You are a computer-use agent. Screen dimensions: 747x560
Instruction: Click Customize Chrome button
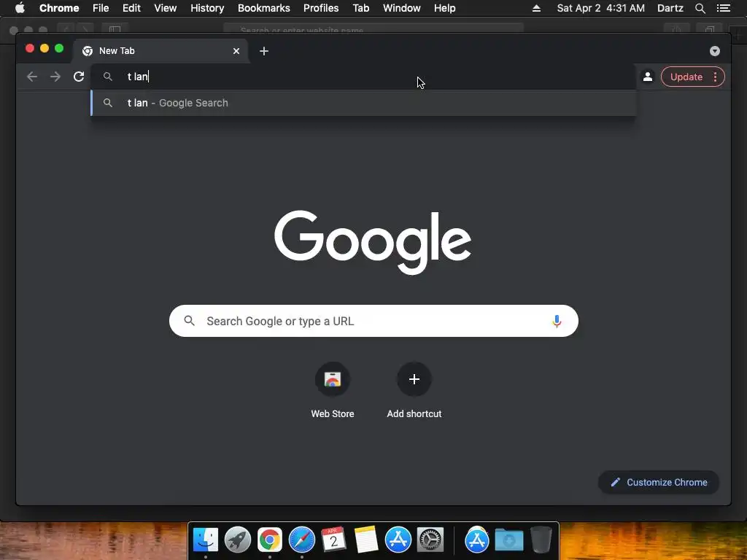click(x=659, y=483)
